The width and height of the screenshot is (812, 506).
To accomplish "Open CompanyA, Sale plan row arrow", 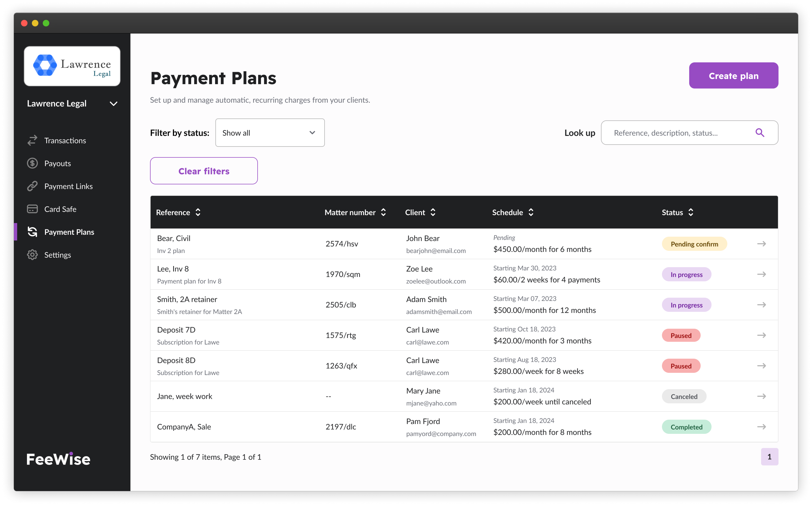I will click(x=761, y=427).
